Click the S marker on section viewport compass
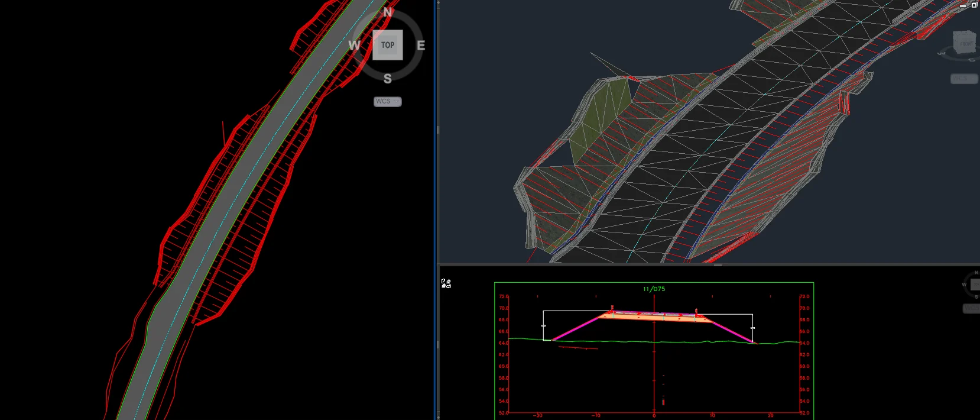 [x=976, y=297]
